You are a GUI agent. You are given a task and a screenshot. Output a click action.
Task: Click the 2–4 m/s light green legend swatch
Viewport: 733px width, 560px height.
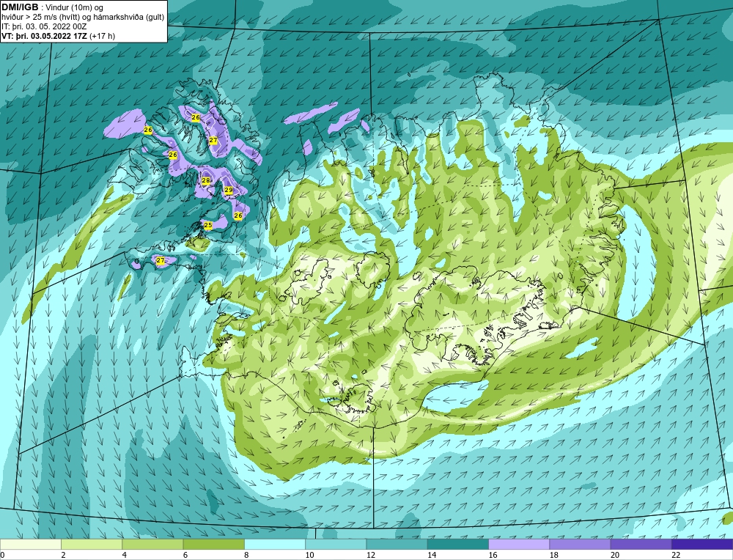pyautogui.click(x=92, y=545)
